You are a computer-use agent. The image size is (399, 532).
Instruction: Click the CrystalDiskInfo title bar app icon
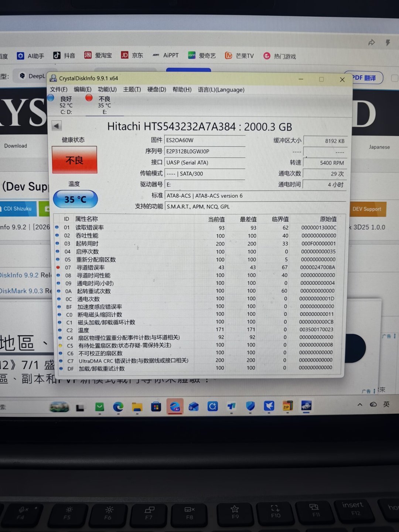click(54, 78)
